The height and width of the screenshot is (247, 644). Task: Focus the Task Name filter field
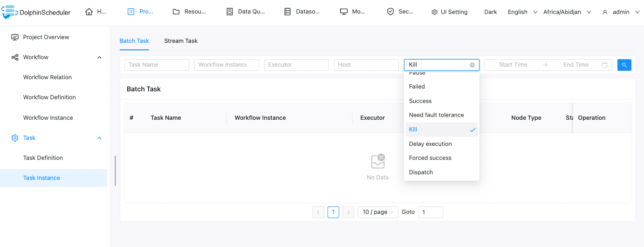pos(157,65)
